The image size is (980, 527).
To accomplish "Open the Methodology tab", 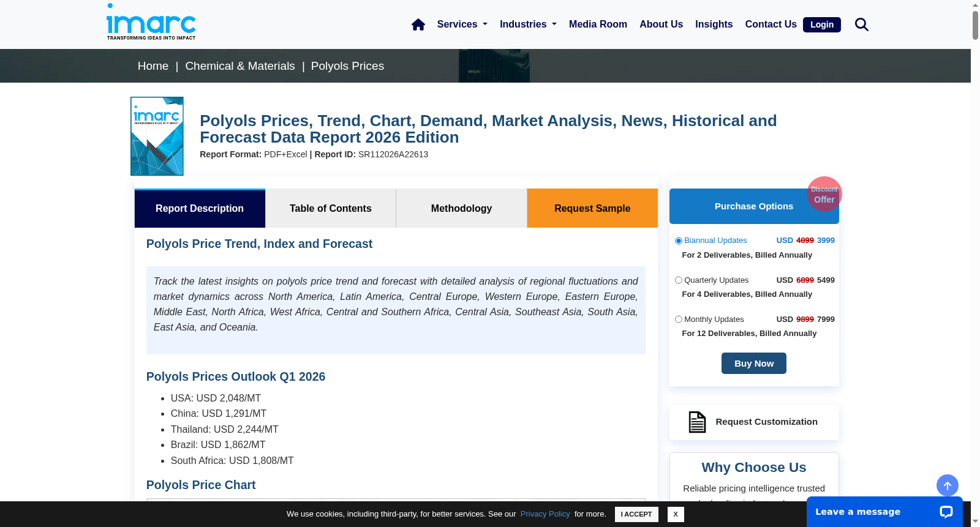I will point(461,208).
